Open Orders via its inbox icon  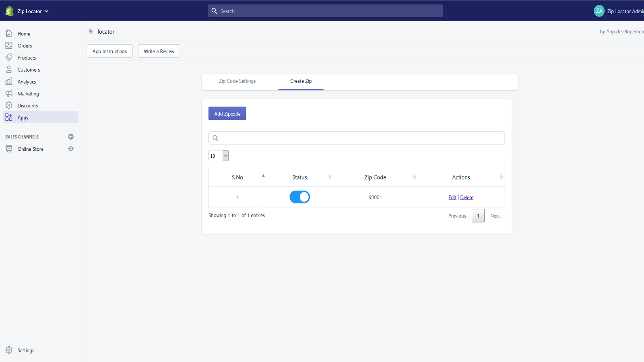pyautogui.click(x=9, y=45)
